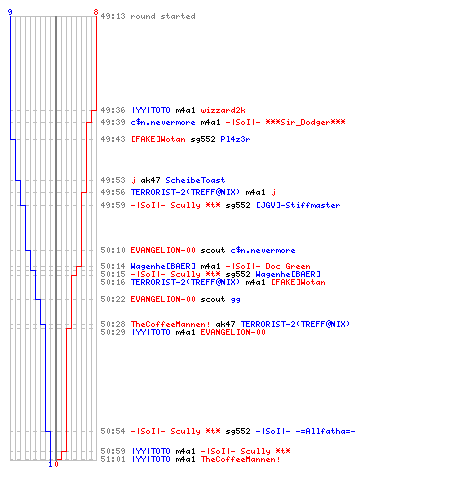This screenshot has height=500, width=450.
Task: Click TheCoffeeMannen! victim at 51:01
Action: pos(240,459)
